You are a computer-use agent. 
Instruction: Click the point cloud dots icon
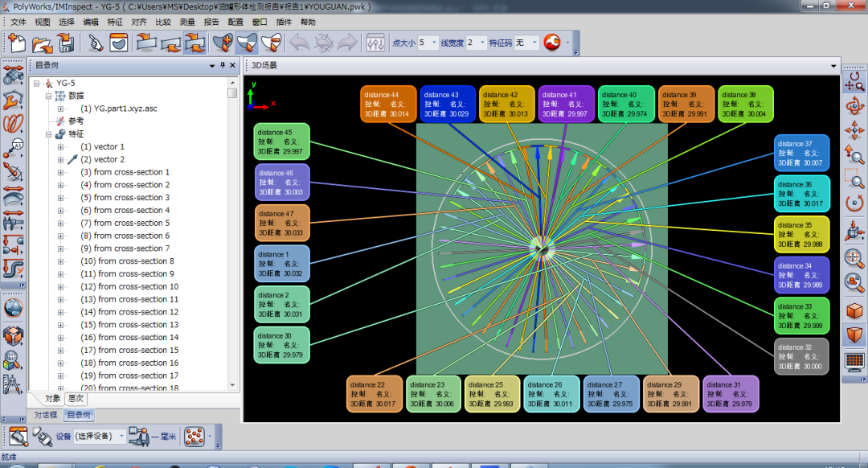pos(194,437)
